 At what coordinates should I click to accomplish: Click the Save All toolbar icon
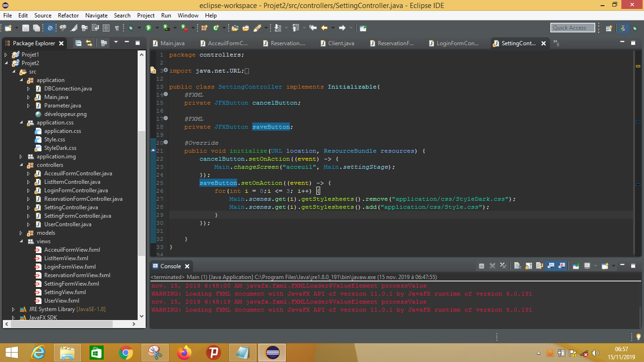[36, 28]
